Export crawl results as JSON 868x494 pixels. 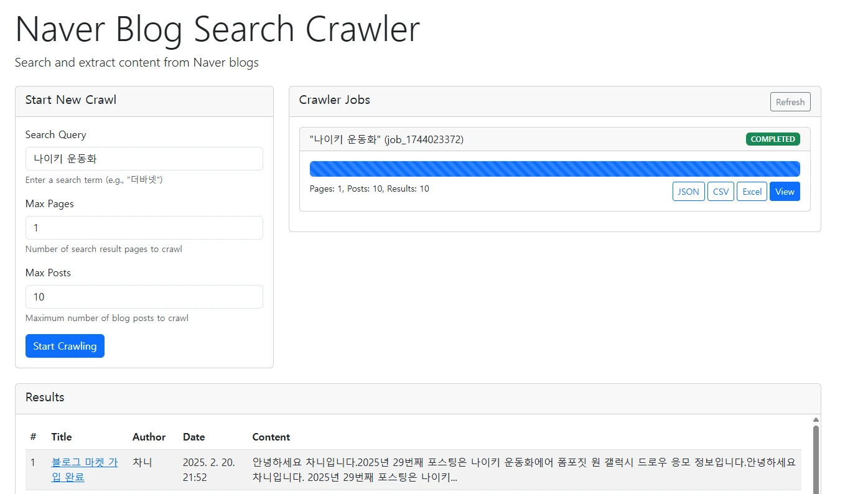[688, 192]
